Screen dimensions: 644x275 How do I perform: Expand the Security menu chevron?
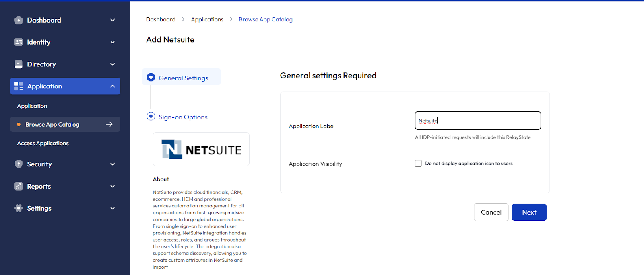coord(113,164)
